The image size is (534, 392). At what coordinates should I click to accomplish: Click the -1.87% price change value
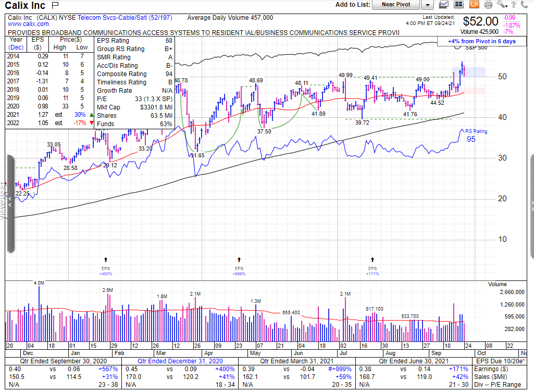click(x=512, y=26)
